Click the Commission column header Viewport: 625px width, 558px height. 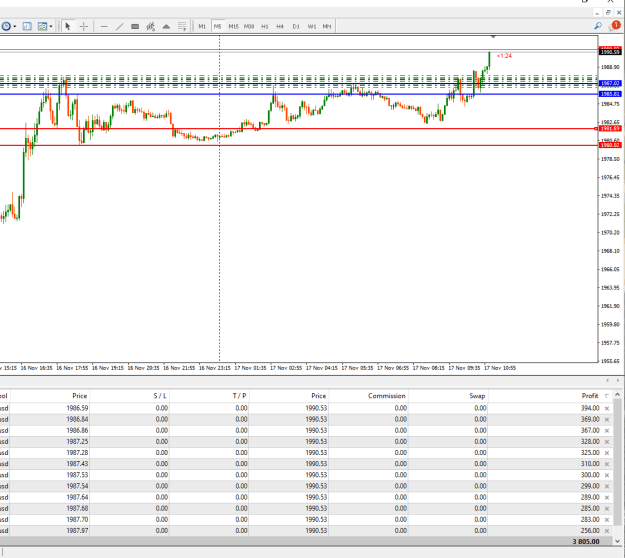point(387,396)
